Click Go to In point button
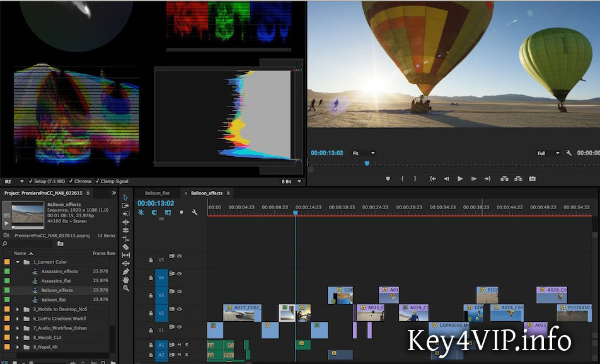 click(432, 179)
